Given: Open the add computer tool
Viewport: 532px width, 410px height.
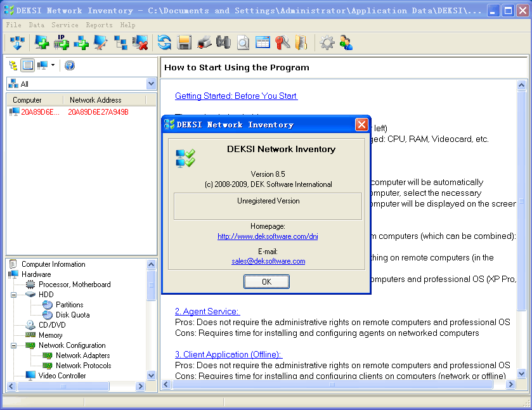Looking at the screenshot, I should (x=42, y=43).
